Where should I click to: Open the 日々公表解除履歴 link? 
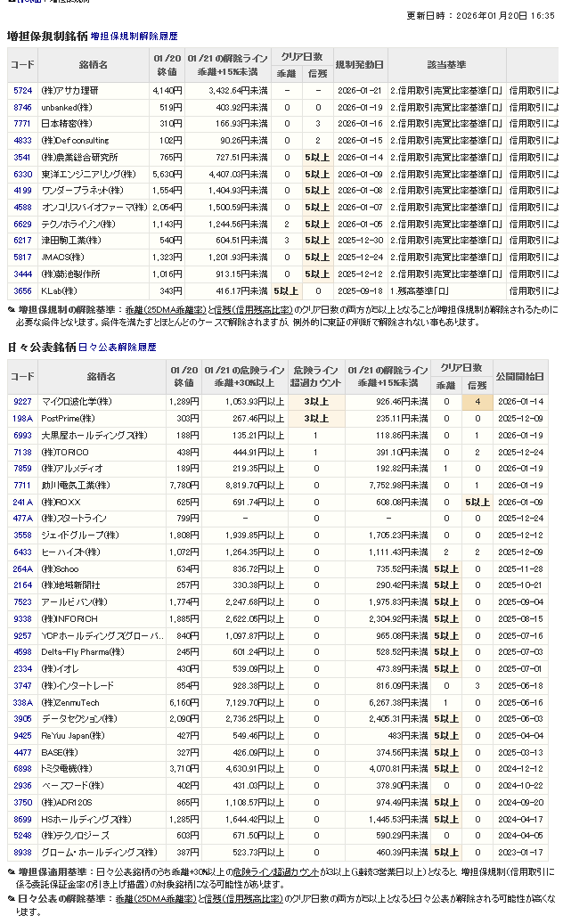click(118, 347)
